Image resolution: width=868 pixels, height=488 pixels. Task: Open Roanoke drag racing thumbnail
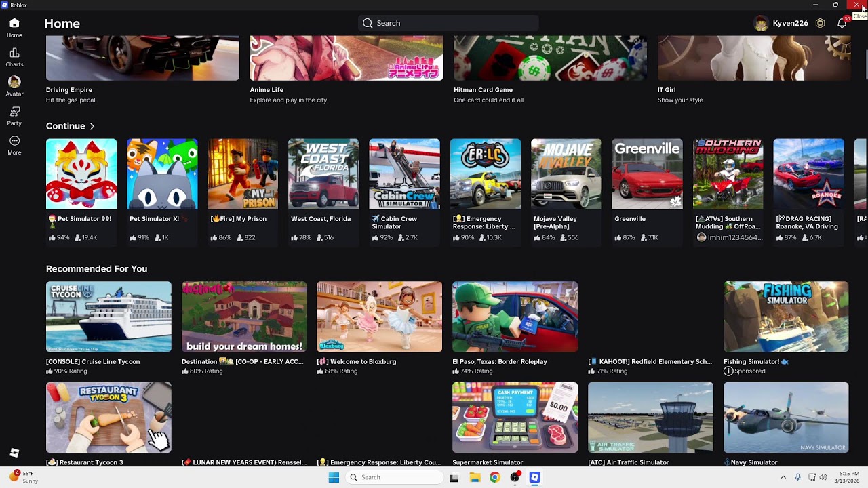click(x=809, y=174)
